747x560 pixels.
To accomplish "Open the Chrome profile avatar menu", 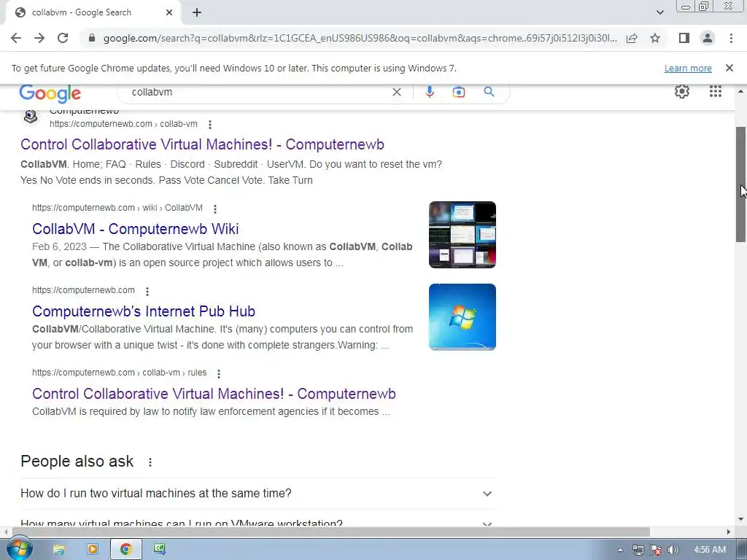I will tap(708, 38).
